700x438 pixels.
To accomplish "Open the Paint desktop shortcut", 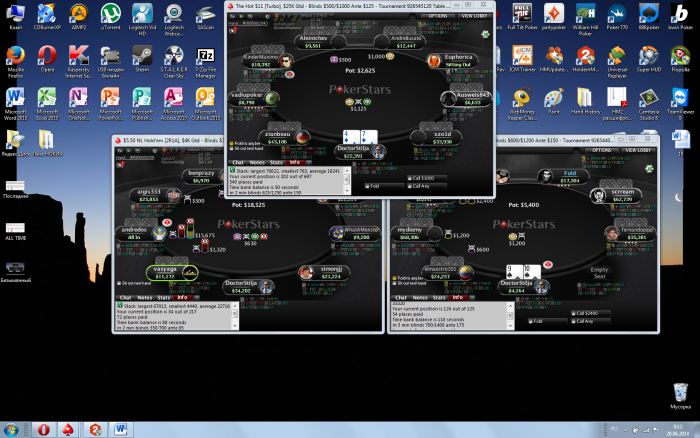I will click(x=554, y=99).
